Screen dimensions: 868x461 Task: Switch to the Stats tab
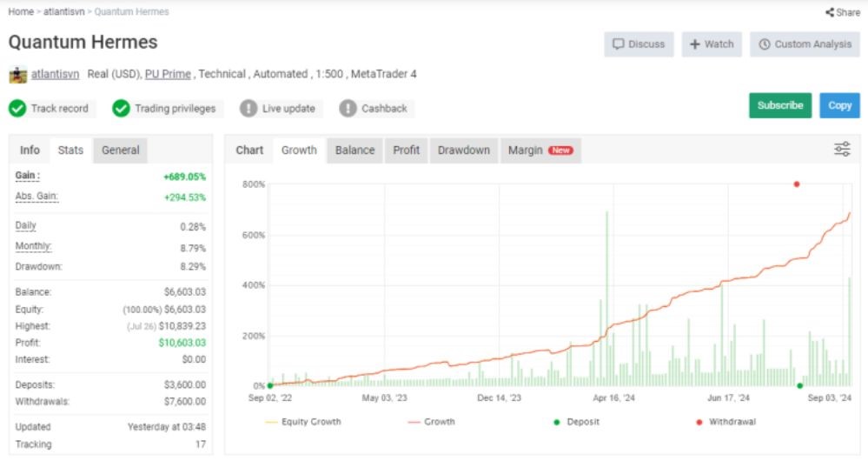point(70,150)
